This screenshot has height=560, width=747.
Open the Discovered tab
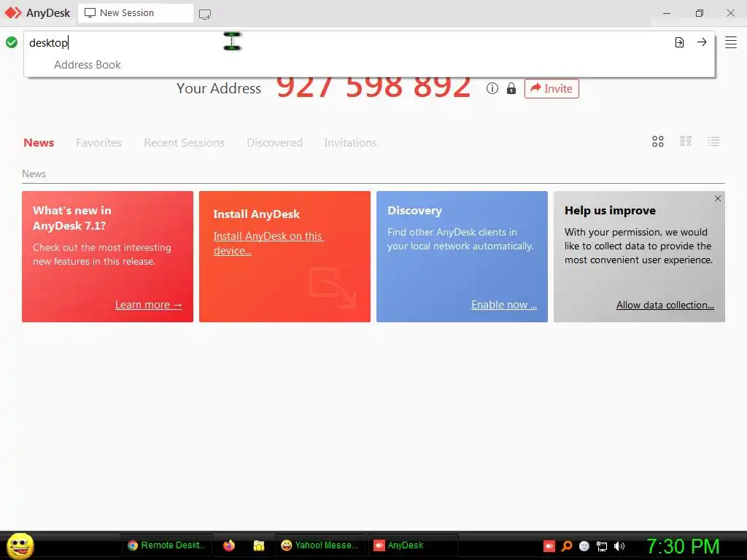coord(274,142)
